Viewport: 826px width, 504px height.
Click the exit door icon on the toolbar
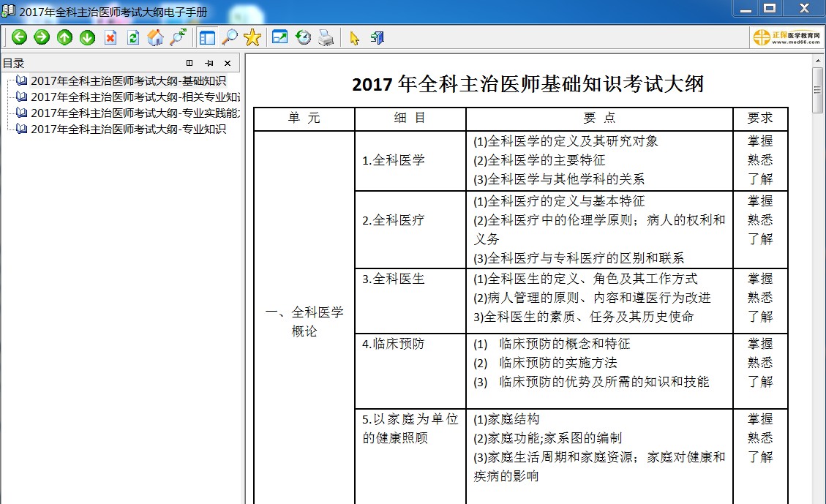(x=376, y=37)
